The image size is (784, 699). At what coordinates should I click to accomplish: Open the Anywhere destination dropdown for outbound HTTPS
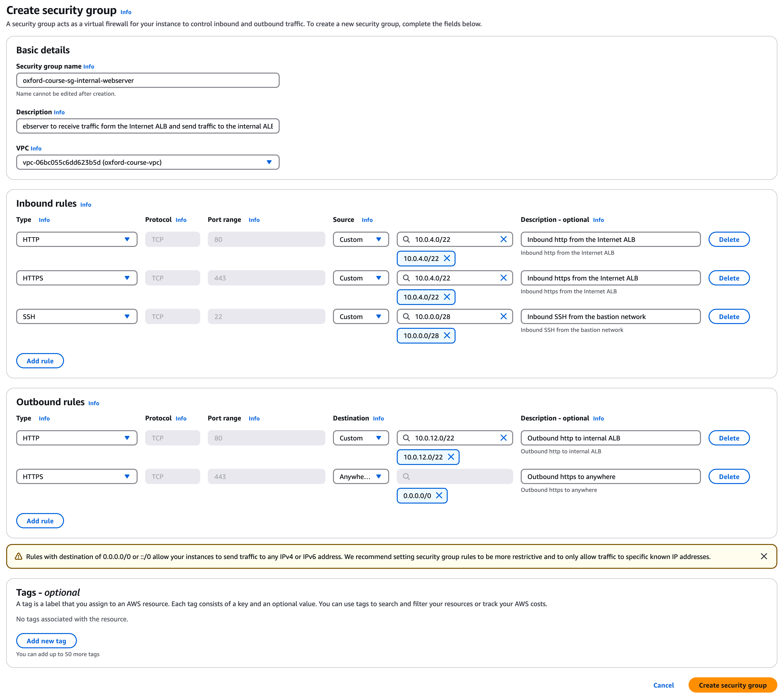(361, 476)
